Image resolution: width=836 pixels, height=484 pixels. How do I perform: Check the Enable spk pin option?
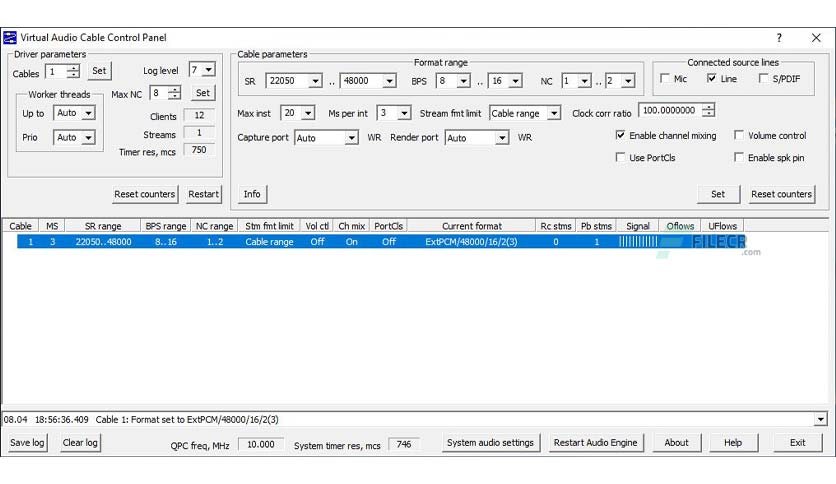(738, 157)
